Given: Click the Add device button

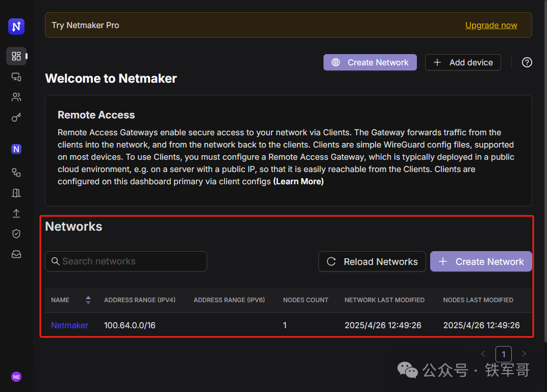Looking at the screenshot, I should [463, 62].
